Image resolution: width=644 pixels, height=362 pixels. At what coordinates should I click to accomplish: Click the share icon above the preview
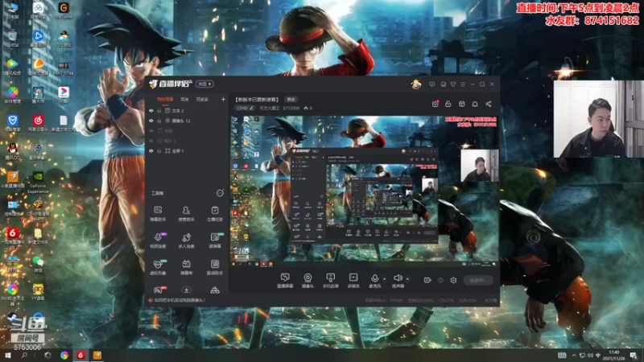click(489, 104)
